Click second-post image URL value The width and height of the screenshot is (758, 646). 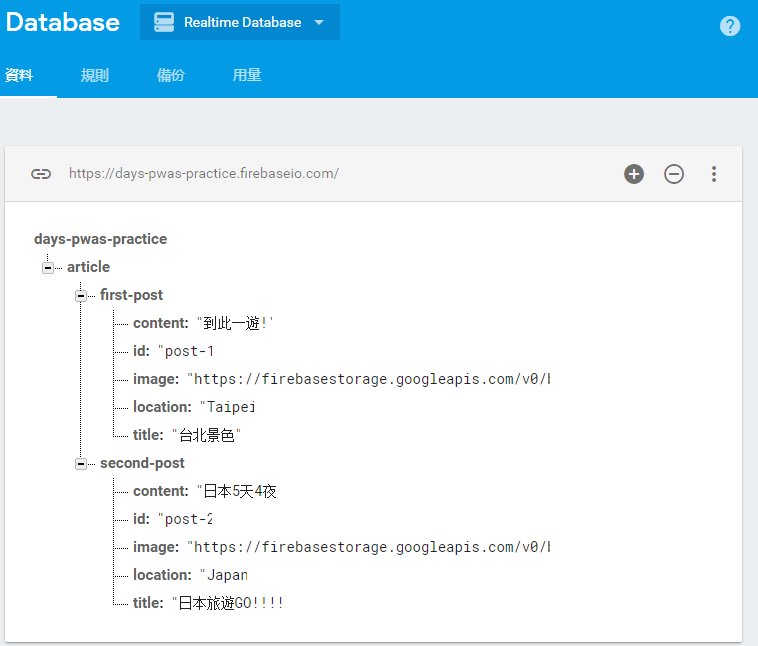[368, 547]
